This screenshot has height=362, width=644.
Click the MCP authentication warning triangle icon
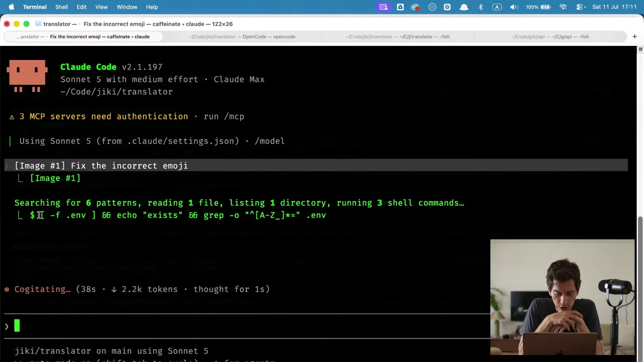click(x=12, y=117)
